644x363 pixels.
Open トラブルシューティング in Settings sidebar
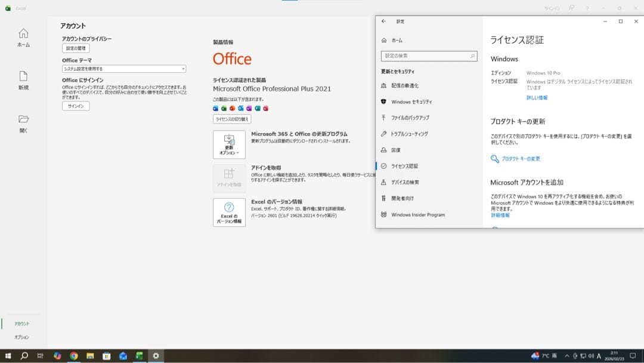pyautogui.click(x=409, y=134)
